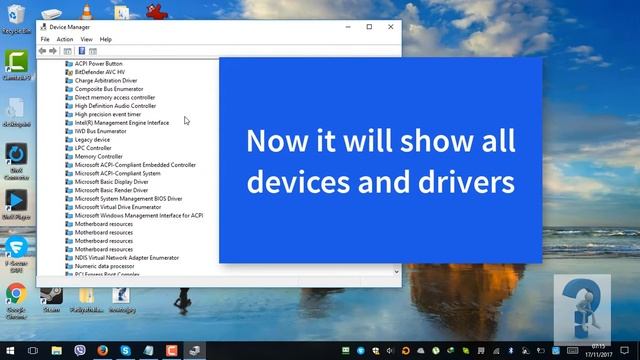This screenshot has height=360, width=640.
Task: Open the Action menu
Action: 64,39
